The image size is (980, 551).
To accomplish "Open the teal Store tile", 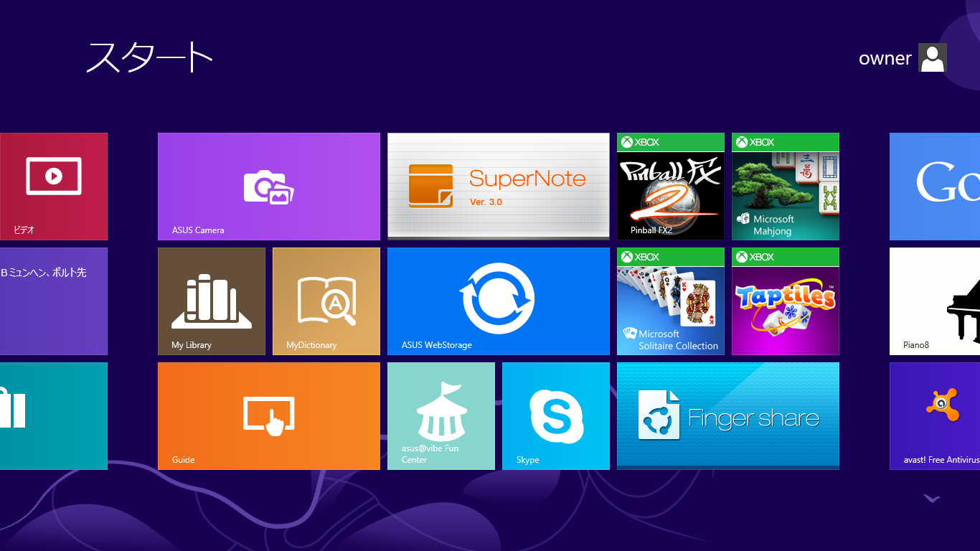I will (54, 416).
